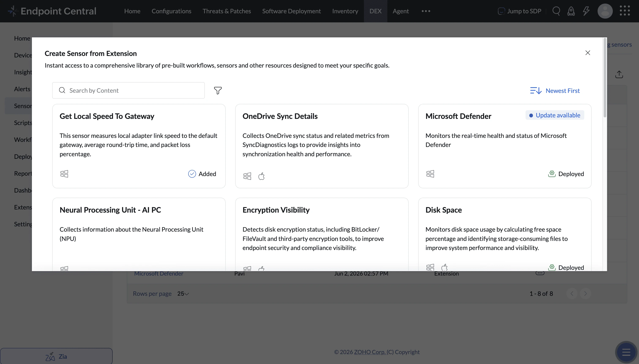Open the Threats & Patches tab
This screenshot has width=639, height=364.
point(227,11)
